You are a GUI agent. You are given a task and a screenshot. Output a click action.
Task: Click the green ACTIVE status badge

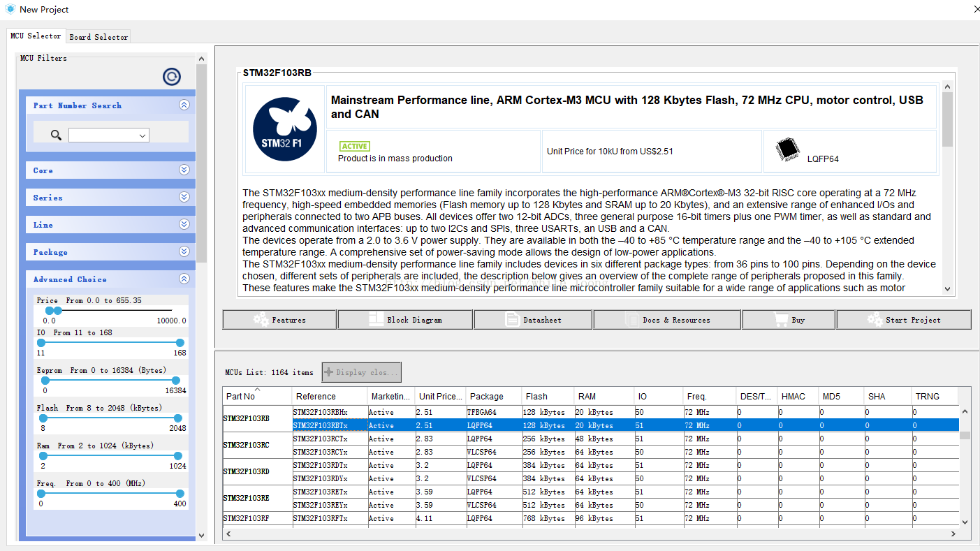click(x=354, y=146)
